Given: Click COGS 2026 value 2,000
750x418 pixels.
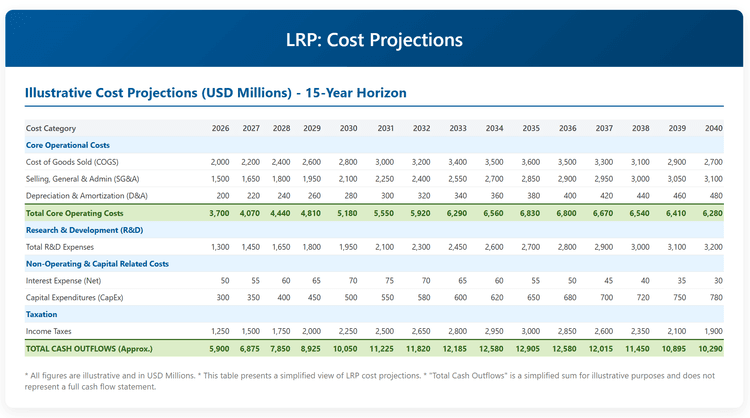Looking at the screenshot, I should click(x=220, y=162).
